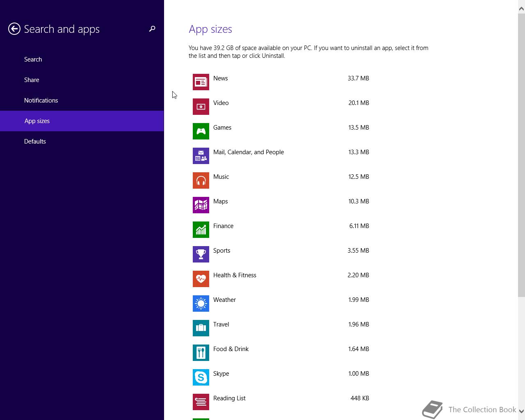This screenshot has height=420, width=525.
Task: Select the Travel suitcase icon
Action: coord(201,328)
